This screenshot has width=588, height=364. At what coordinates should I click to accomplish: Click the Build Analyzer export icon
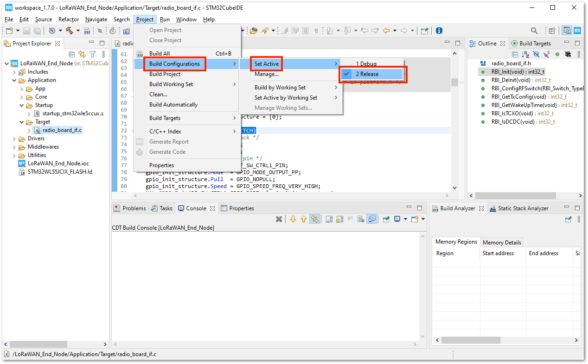(569, 219)
